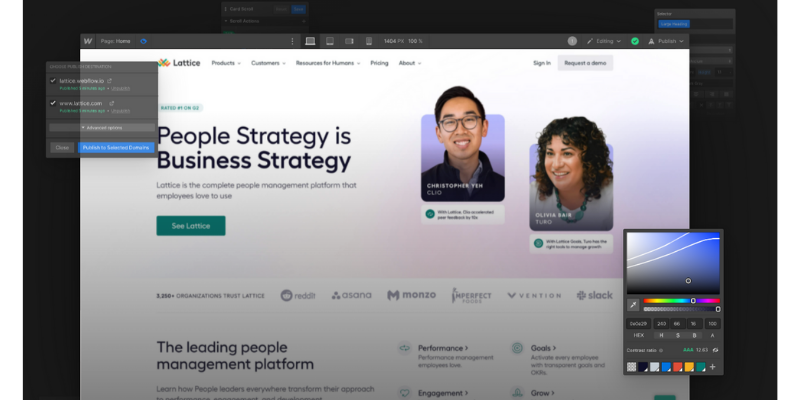This screenshot has height=400, width=800.
Task: Click the gray user avatar circle
Action: 572,41
